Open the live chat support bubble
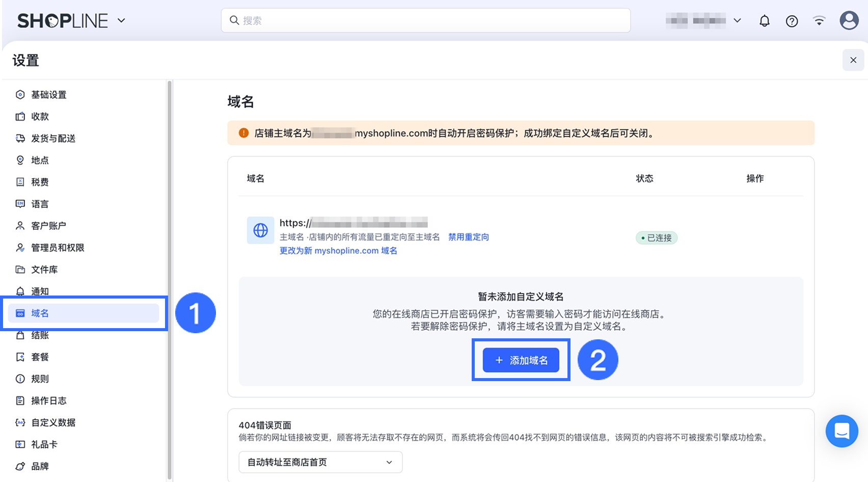 tap(842, 431)
